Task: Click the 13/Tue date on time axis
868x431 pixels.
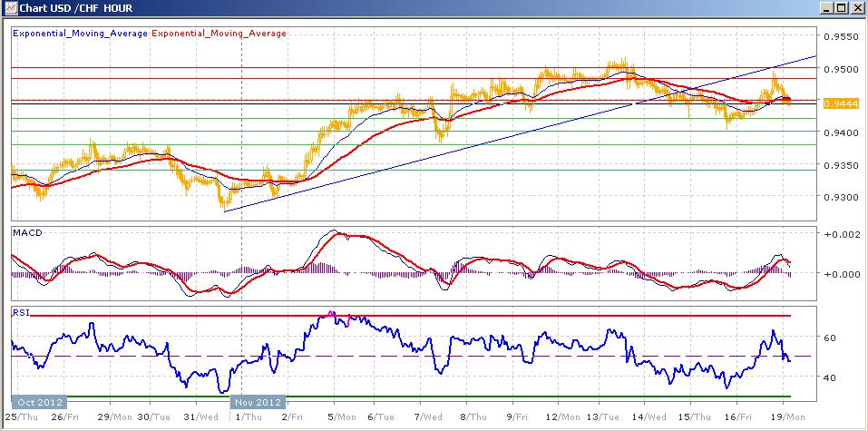Action: click(601, 416)
